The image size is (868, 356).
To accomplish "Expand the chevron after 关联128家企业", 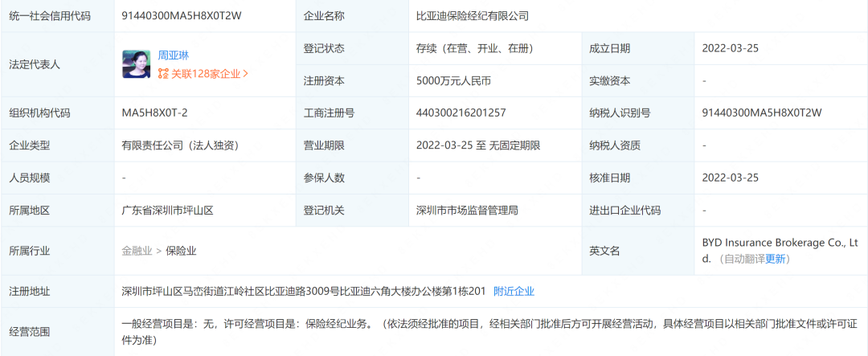I will (246, 73).
